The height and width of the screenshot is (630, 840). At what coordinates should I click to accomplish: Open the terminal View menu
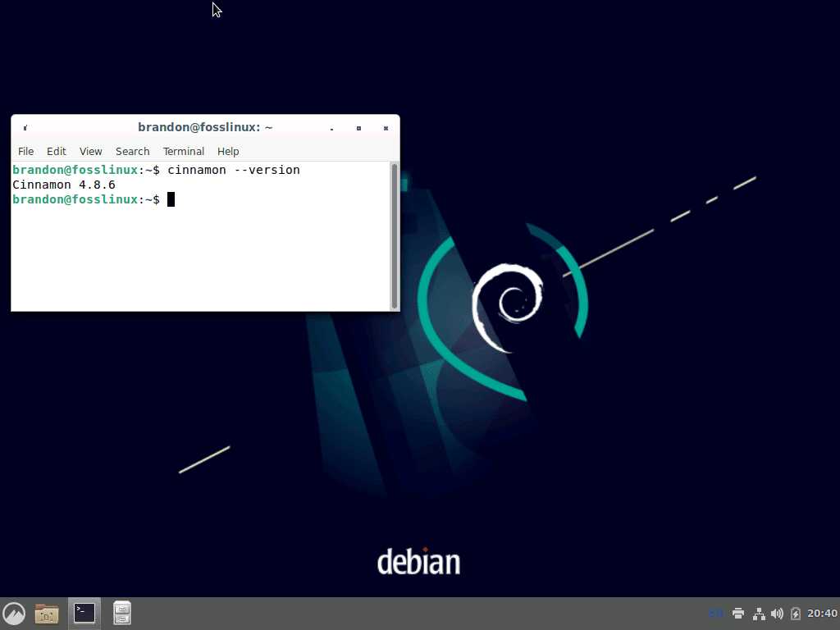[90, 152]
